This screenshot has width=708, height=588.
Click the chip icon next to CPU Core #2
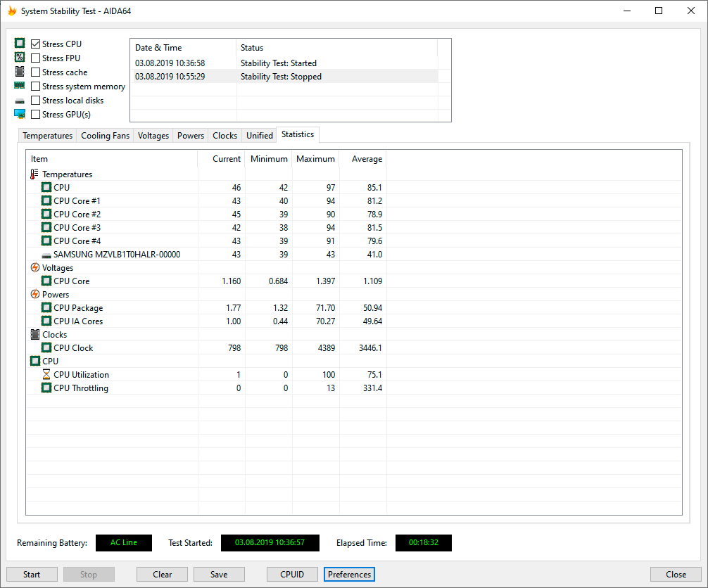point(46,214)
